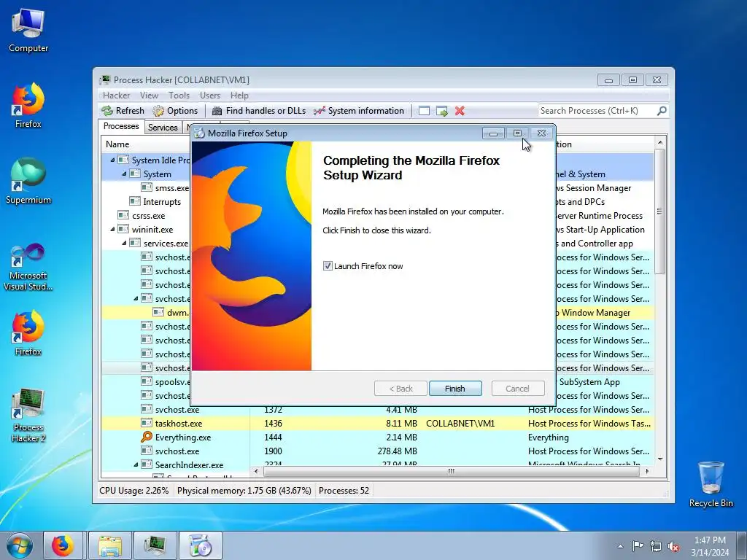This screenshot has height=560, width=747.
Task: Click horizontal scrollbar left arrow
Action: [256, 471]
